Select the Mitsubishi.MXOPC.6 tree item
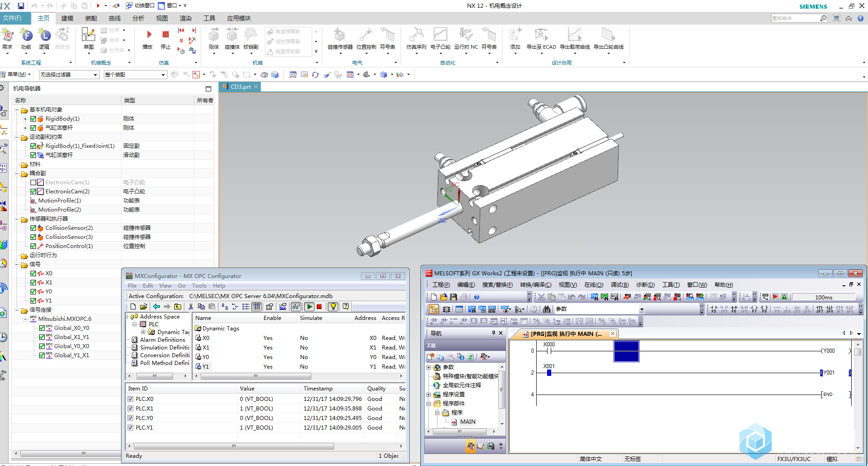868x466 pixels. pos(65,319)
